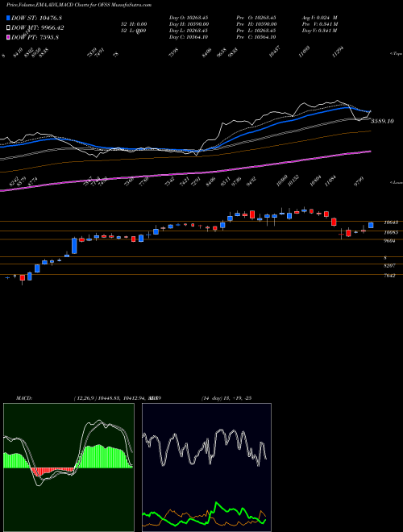
Task: Click the 'Day C: 10564.10' value
Action: click(189, 37)
